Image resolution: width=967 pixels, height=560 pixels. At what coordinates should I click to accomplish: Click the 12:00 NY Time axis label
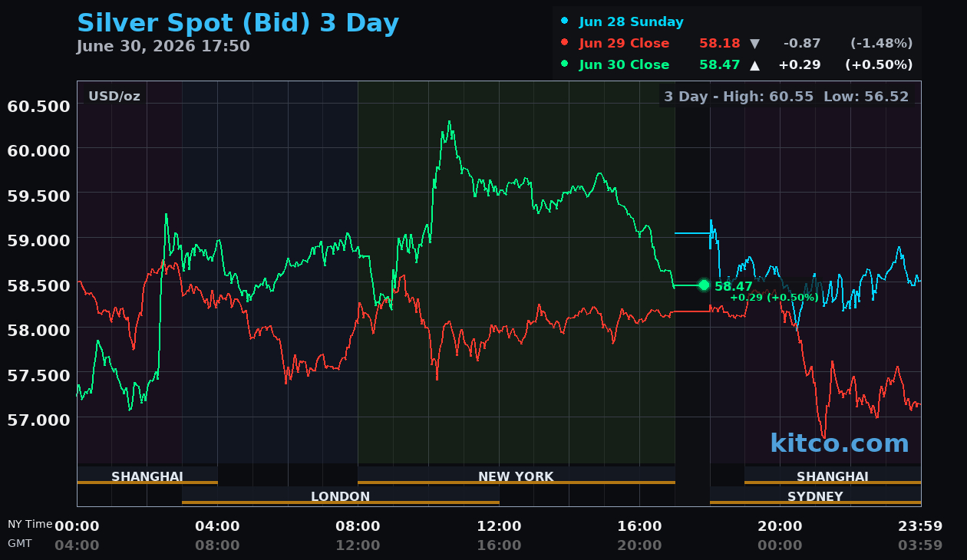pyautogui.click(x=499, y=526)
